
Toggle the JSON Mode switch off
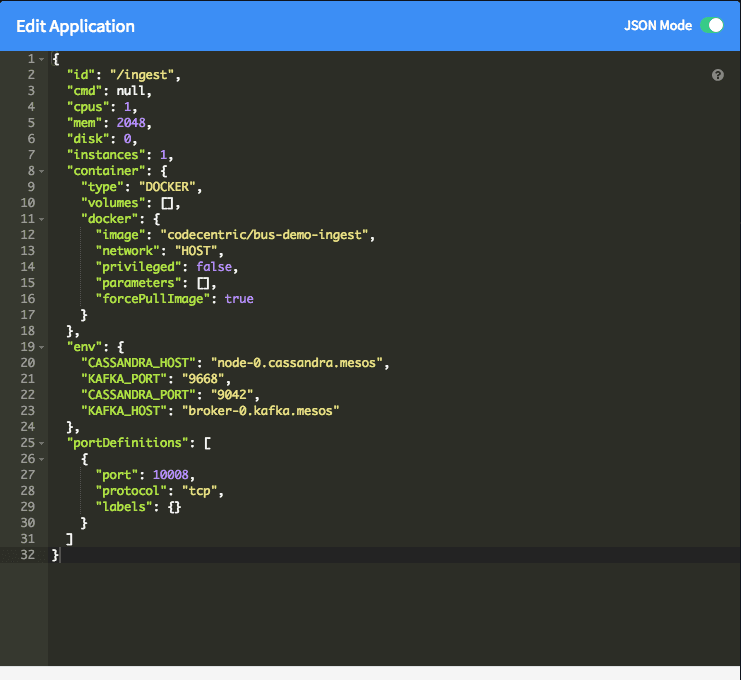(711, 26)
